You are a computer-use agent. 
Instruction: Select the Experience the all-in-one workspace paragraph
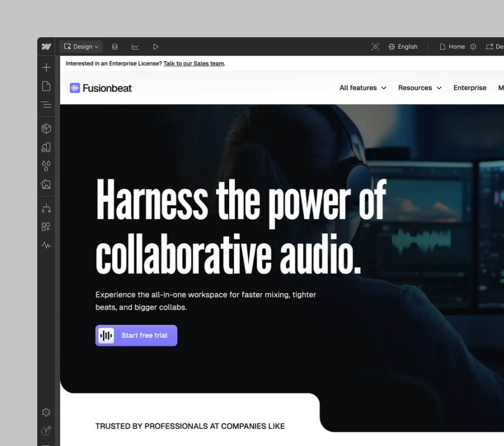tap(206, 301)
